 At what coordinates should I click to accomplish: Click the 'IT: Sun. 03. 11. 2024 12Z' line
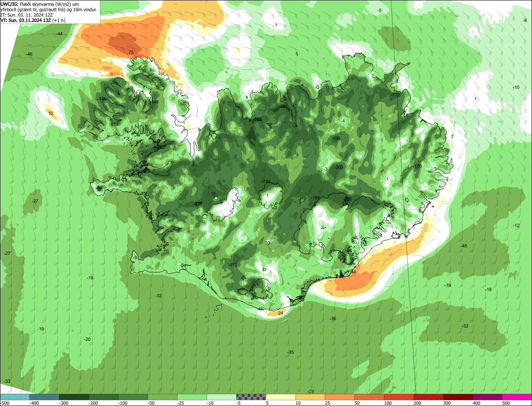(x=27, y=15)
